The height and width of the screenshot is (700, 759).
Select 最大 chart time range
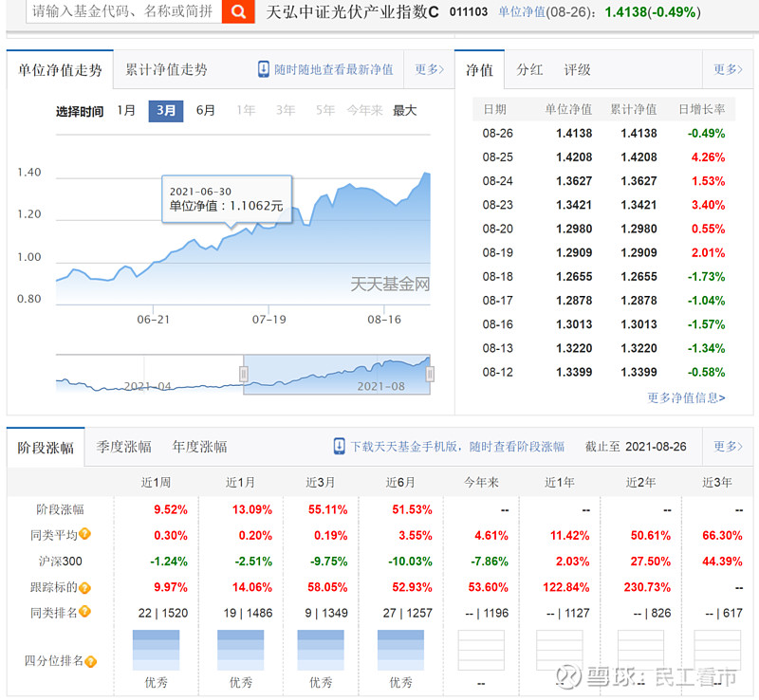[x=405, y=110]
